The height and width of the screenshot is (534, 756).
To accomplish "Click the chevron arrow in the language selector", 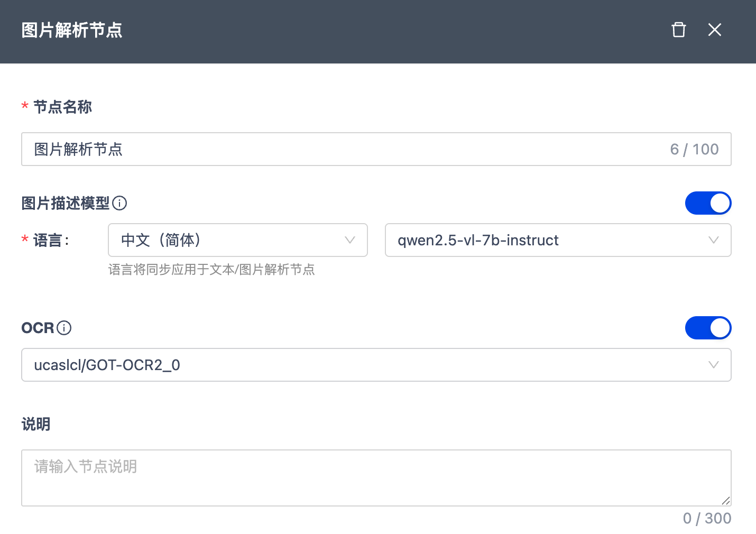I will point(349,240).
